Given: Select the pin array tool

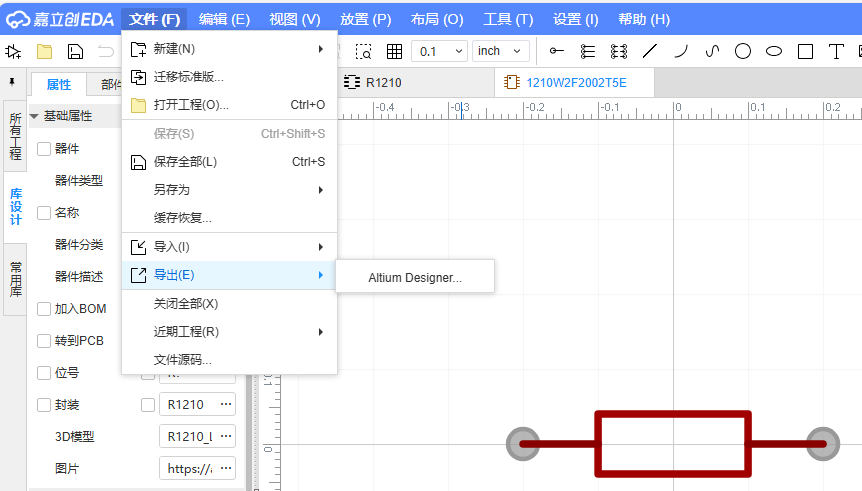Looking at the screenshot, I should (x=588, y=52).
